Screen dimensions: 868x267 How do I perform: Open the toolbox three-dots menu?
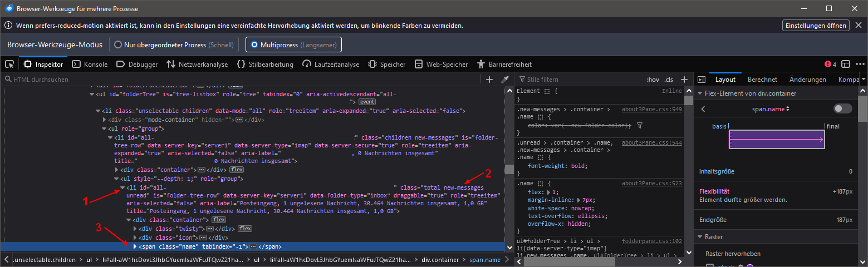(x=860, y=65)
